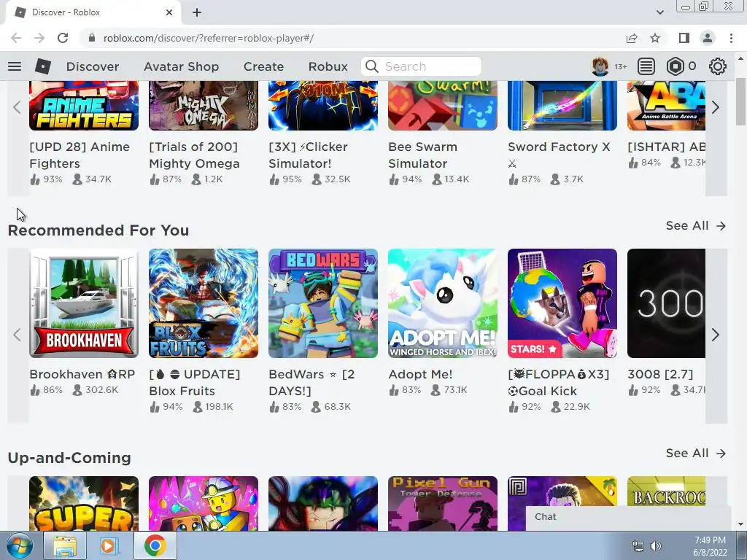Share this page icon in address bar
The image size is (747, 560).
632,38
